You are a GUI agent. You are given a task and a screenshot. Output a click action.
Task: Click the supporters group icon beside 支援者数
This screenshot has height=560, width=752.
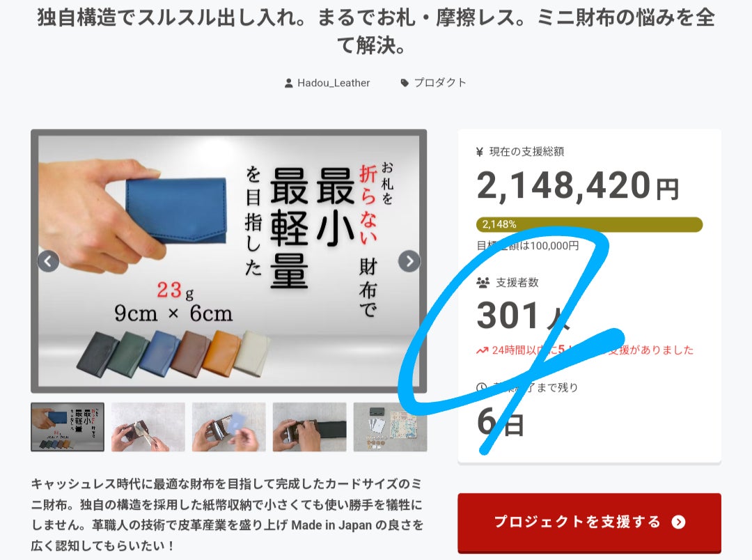tap(483, 282)
